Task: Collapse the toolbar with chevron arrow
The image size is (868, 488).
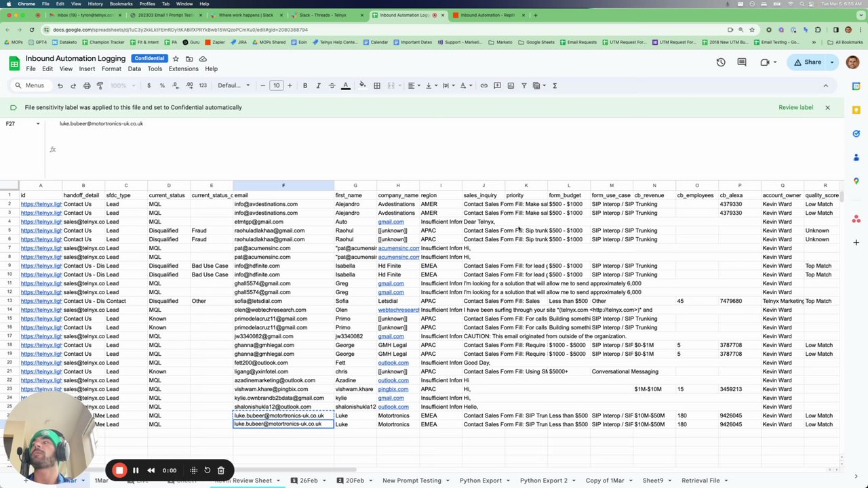Action: tap(825, 85)
